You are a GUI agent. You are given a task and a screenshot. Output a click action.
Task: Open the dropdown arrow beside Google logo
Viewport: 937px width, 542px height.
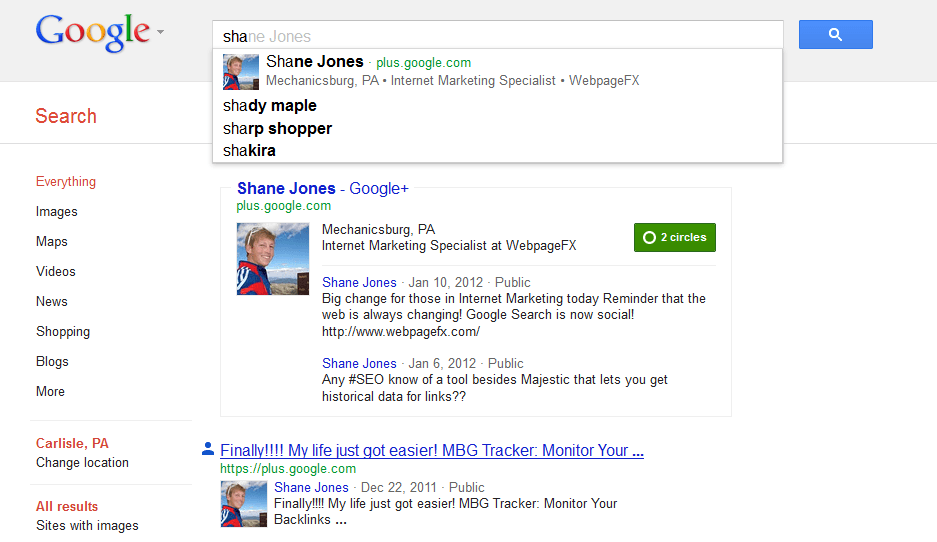(x=160, y=32)
